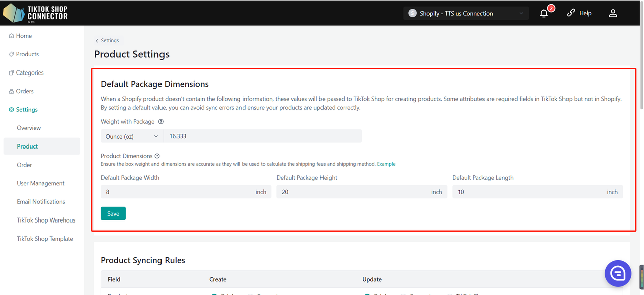Click the Weight with Package help icon
The height and width of the screenshot is (295, 644).
point(161,122)
